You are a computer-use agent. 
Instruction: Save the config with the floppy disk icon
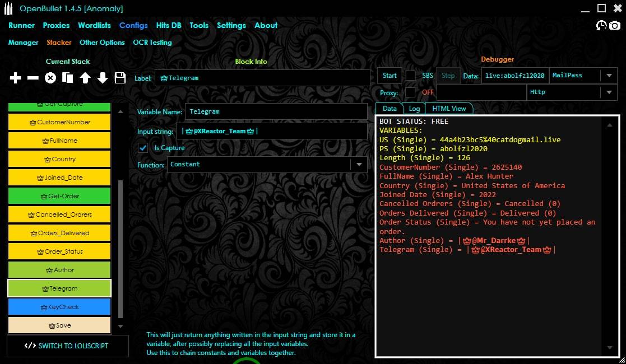120,78
